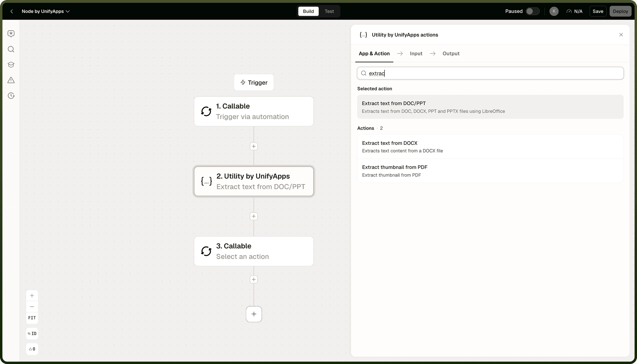Open the Node by UnifyApps name dropdown
This screenshot has width=637, height=364.
click(46, 11)
